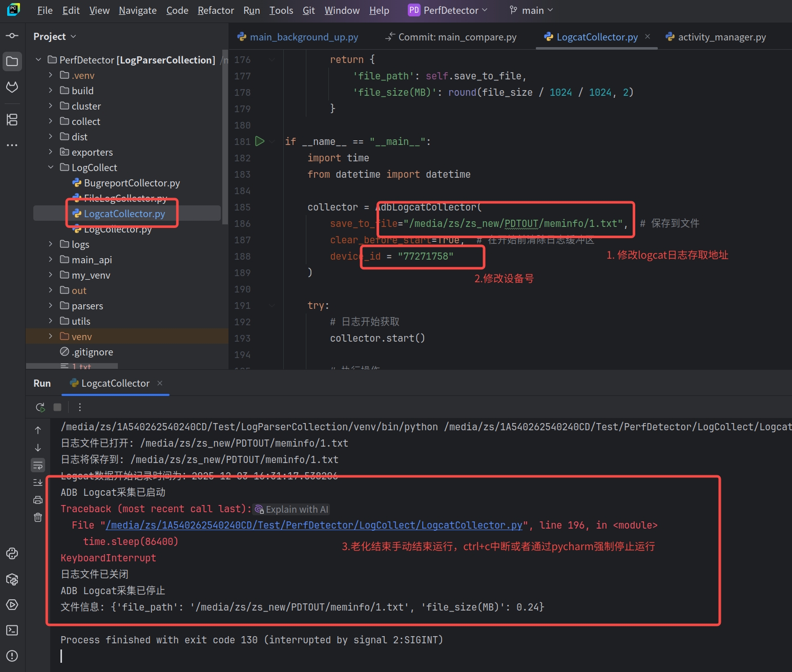Open the Navigate menu
Viewport: 792px width, 672px height.
(x=138, y=10)
